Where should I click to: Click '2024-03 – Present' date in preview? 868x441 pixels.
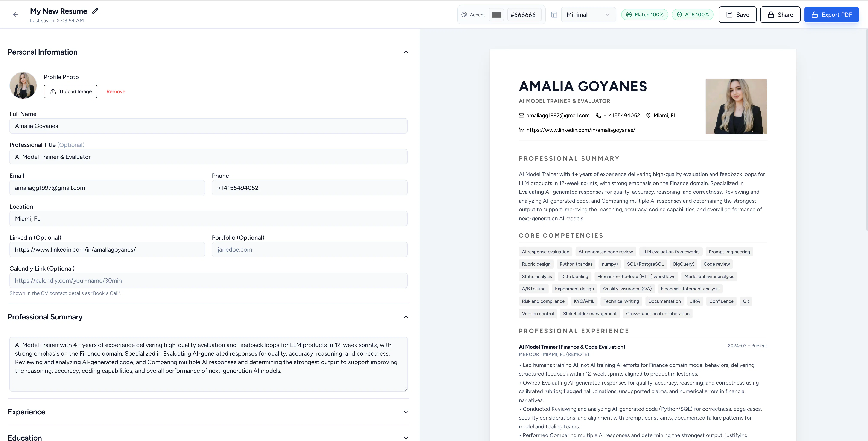(x=747, y=346)
